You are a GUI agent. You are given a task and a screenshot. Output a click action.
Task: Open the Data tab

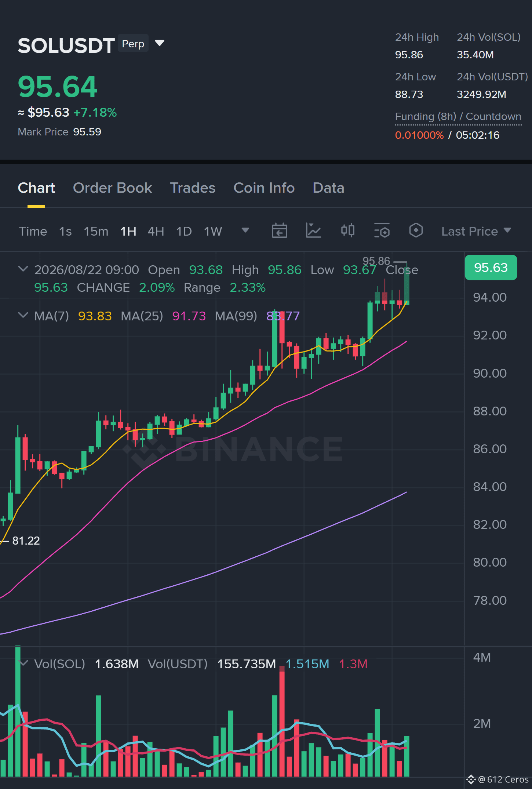point(328,188)
